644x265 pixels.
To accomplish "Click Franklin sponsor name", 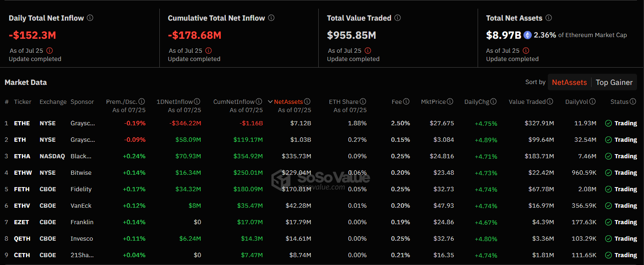I will click(x=82, y=222).
